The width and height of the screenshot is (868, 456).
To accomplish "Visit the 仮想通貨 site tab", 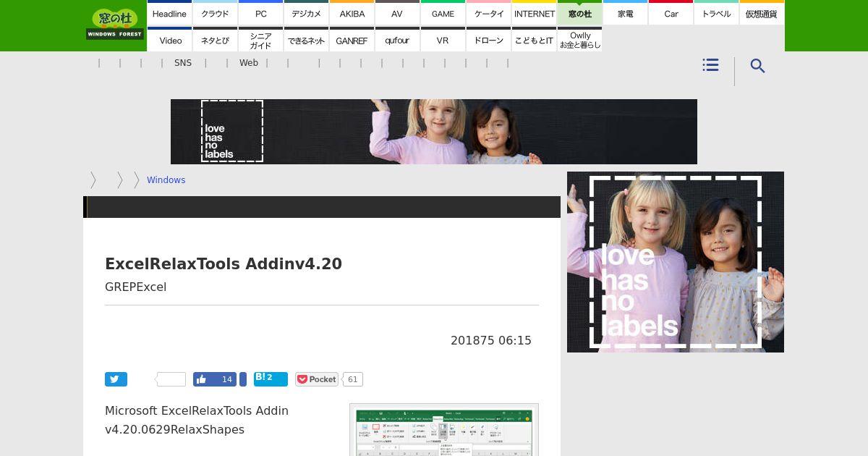I will click(x=762, y=14).
